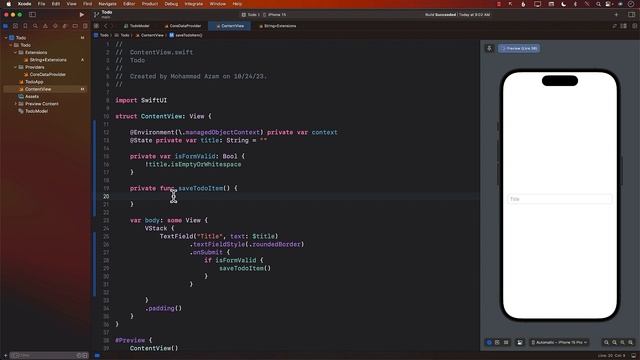The image size is (640, 360).
Task: Enable live preview mode
Action: tap(489, 342)
